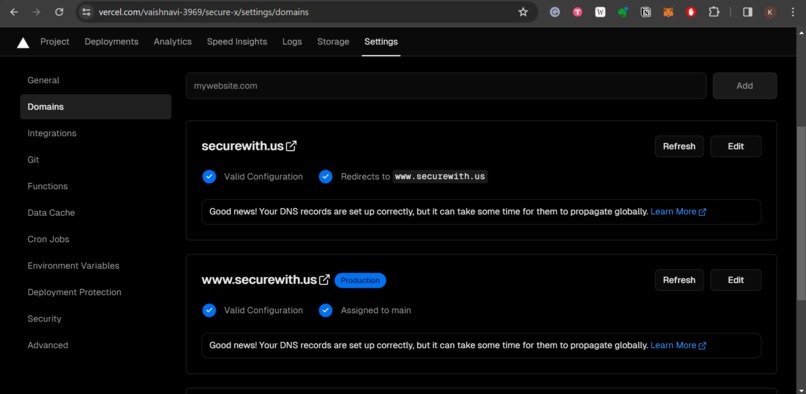This screenshot has width=806, height=394.
Task: Click the Redirects to checkmark icon
Action: pyautogui.click(x=326, y=176)
